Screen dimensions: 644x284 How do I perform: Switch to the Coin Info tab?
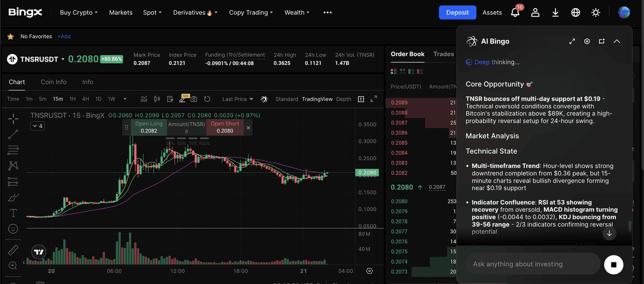pyautogui.click(x=54, y=82)
